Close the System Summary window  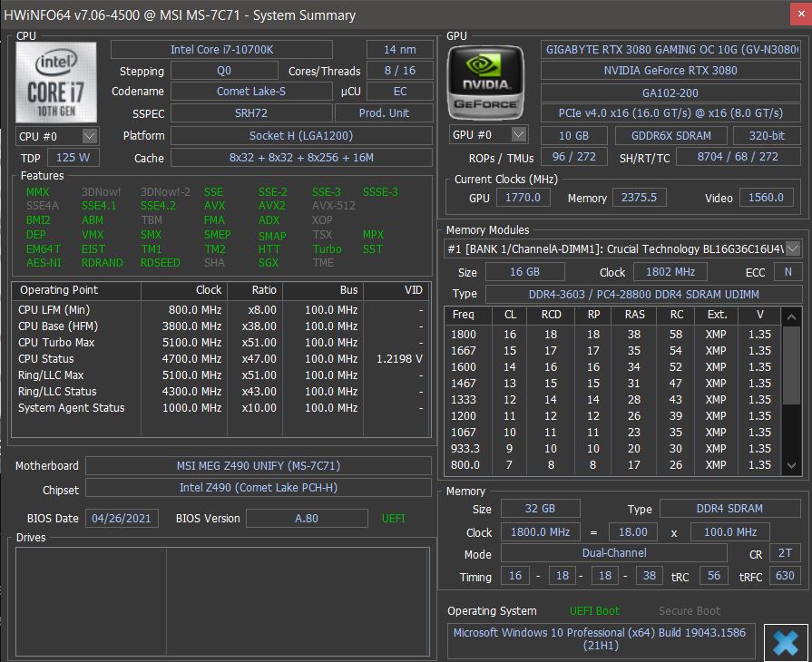pos(800,15)
